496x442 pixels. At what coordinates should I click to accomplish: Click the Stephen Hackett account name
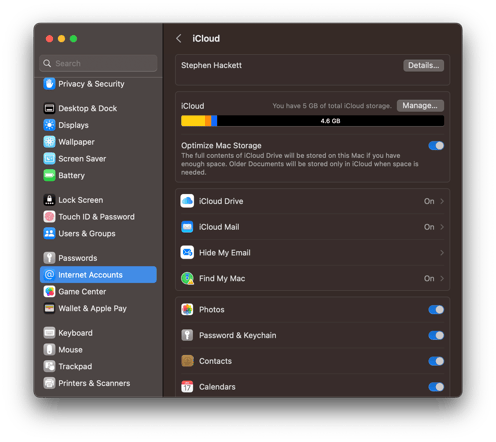[x=211, y=65]
